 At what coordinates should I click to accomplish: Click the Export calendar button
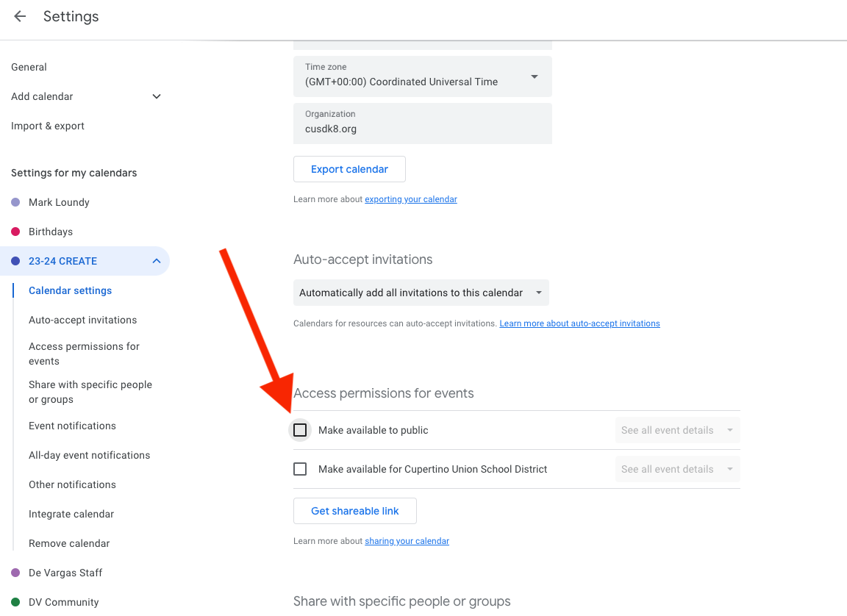[349, 169]
